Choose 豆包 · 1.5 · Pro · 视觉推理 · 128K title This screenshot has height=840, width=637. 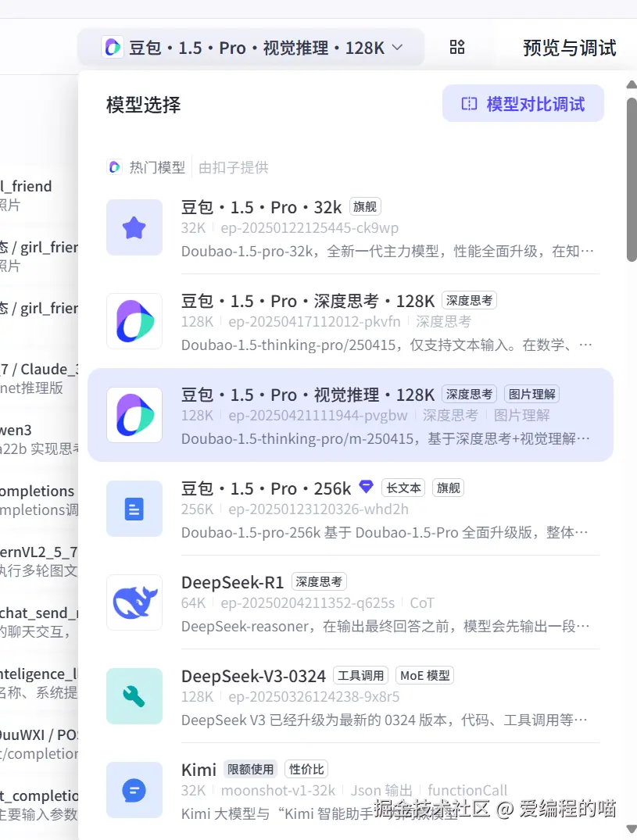coord(308,395)
